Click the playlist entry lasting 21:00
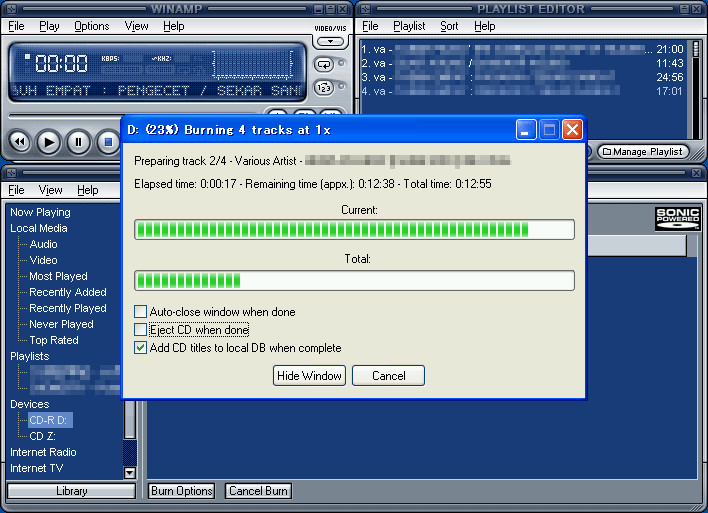Viewport: 708px width, 513px height. tap(522, 49)
